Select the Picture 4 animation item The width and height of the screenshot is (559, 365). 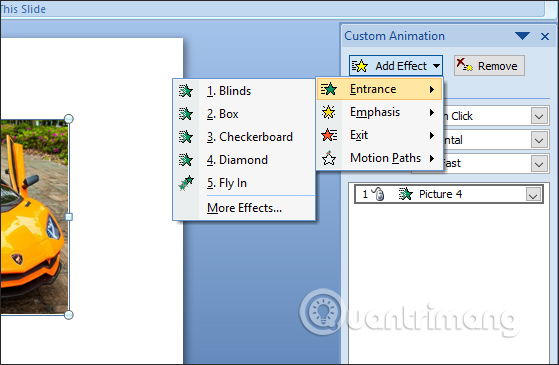[449, 194]
